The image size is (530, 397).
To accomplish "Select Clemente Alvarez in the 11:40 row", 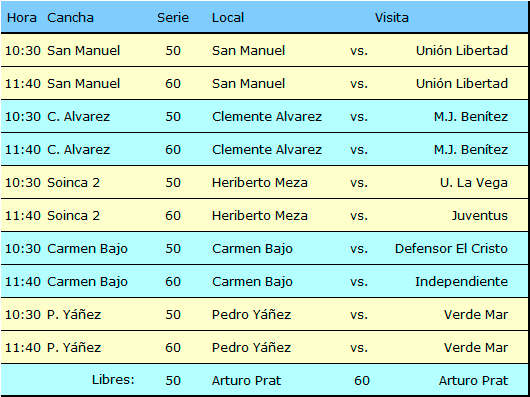I will coord(267,150).
